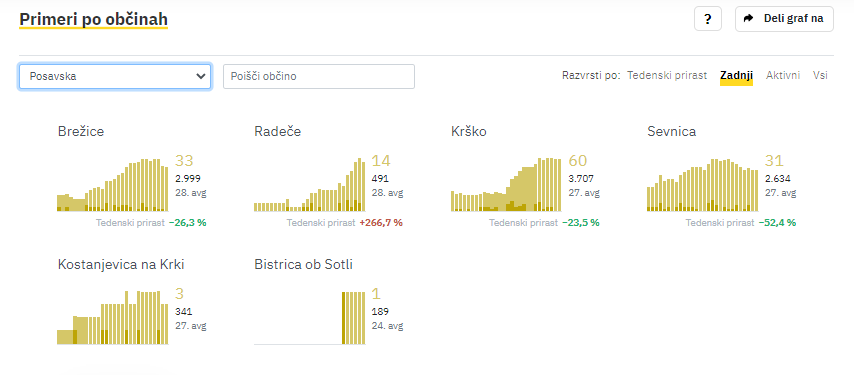854x375 pixels.
Task: Sort by Tedenski prirast
Action: click(x=667, y=75)
